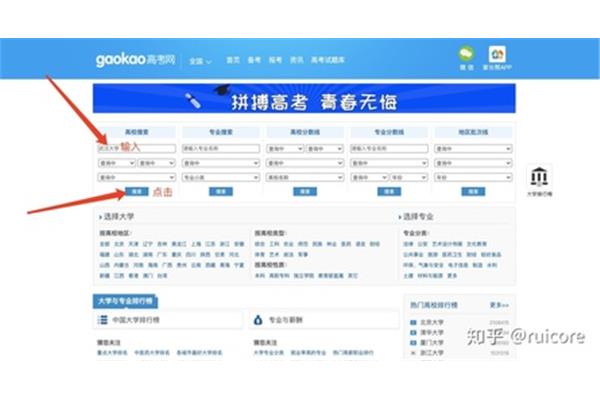The width and height of the screenshot is (600, 400).
Task: Click the search button under 专业搜索
Action: pos(221,191)
